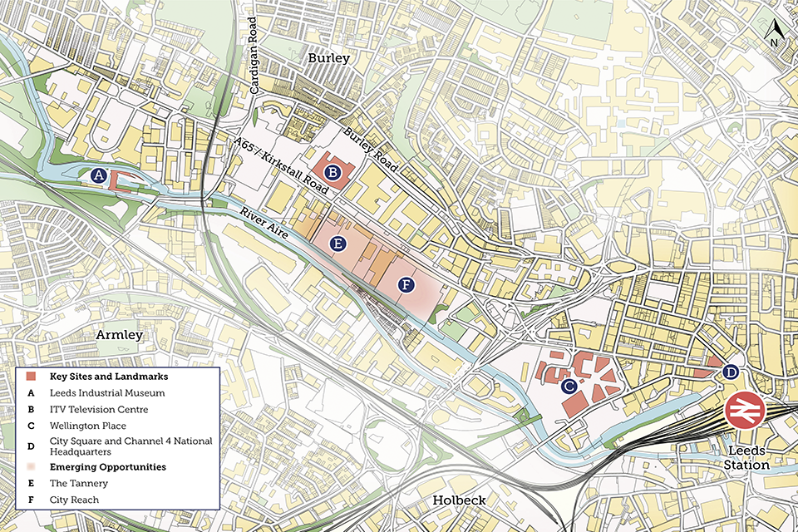Click the Holbeck district label
Image resolution: width=798 pixels, height=532 pixels.
[459, 500]
